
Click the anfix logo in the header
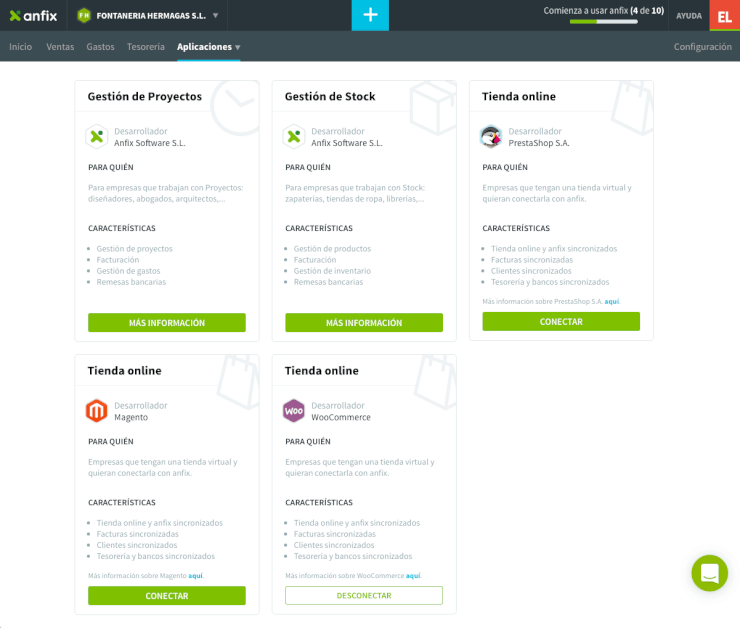pos(33,15)
